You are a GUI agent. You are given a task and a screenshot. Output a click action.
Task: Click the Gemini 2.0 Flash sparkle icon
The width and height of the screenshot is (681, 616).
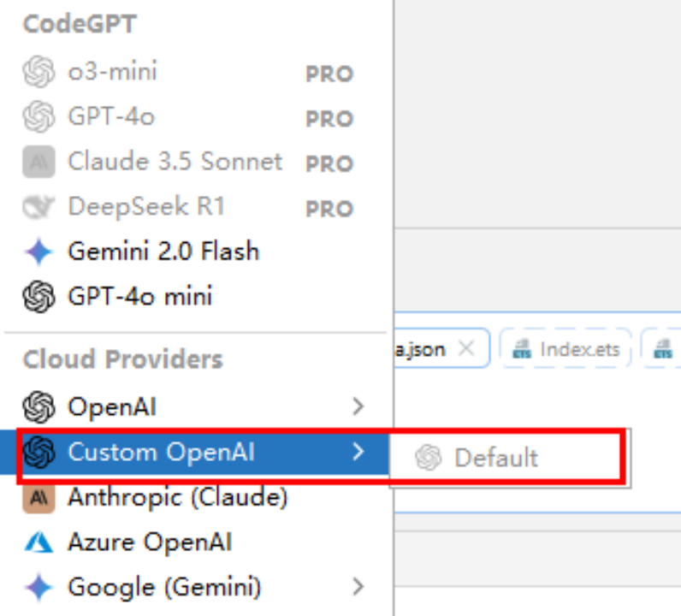coord(38,252)
